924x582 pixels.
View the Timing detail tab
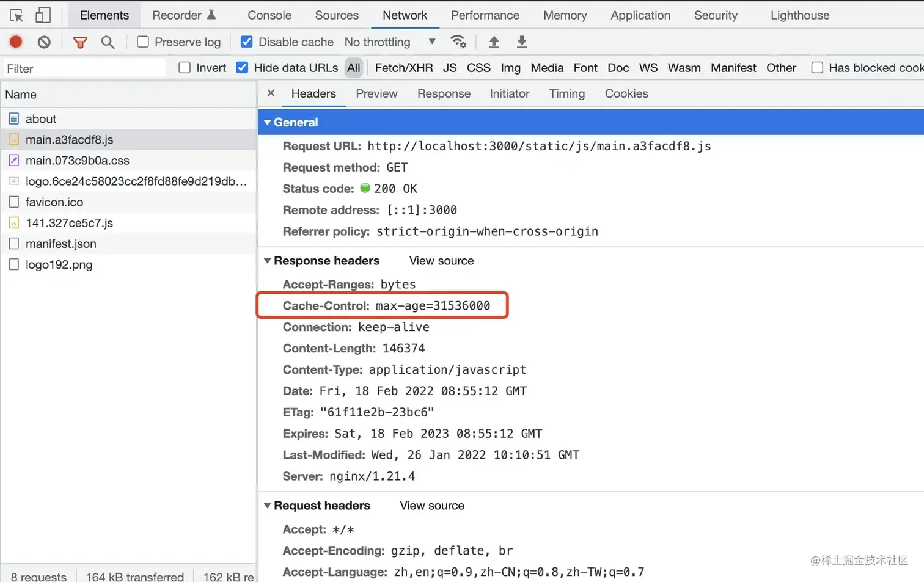click(x=567, y=93)
